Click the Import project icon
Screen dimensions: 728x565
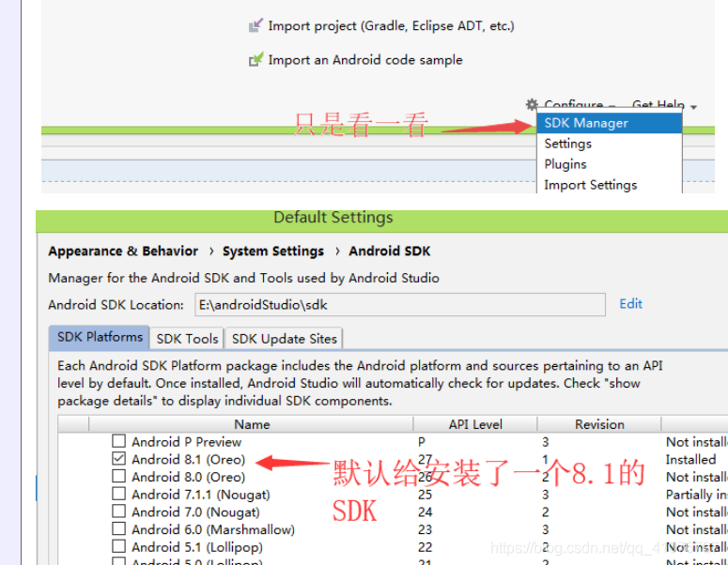click(x=256, y=25)
